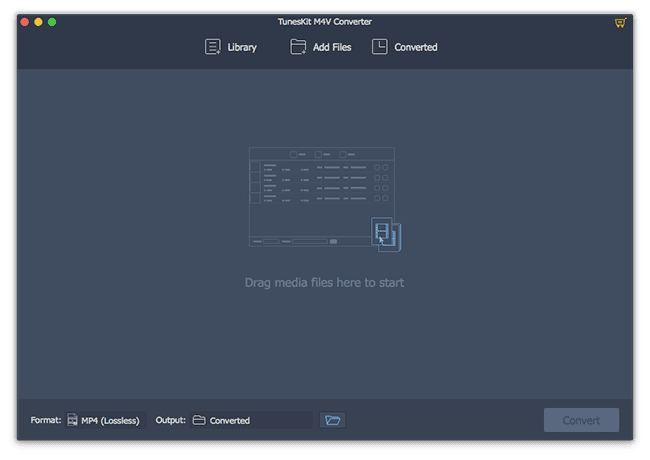Click the MP4 format file icon
Screen dimensions: 650x460
[73, 420]
